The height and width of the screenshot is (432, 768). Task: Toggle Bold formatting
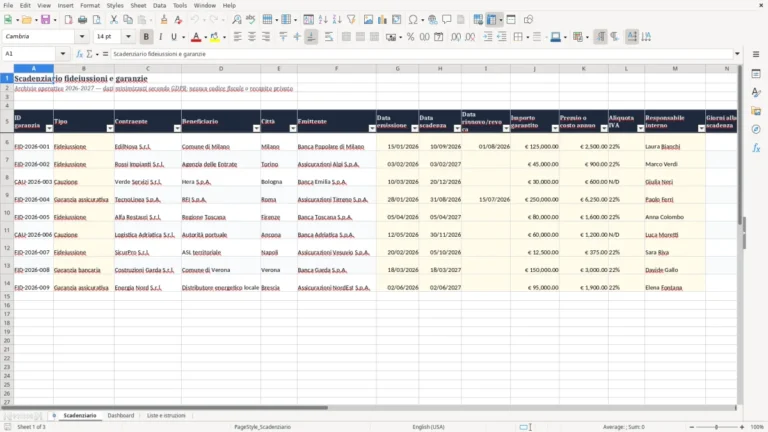tap(146, 37)
